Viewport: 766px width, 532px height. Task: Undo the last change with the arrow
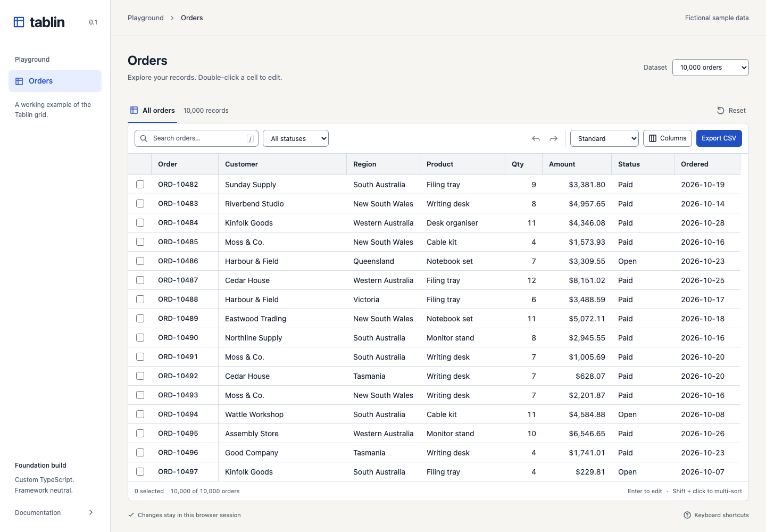coord(536,138)
